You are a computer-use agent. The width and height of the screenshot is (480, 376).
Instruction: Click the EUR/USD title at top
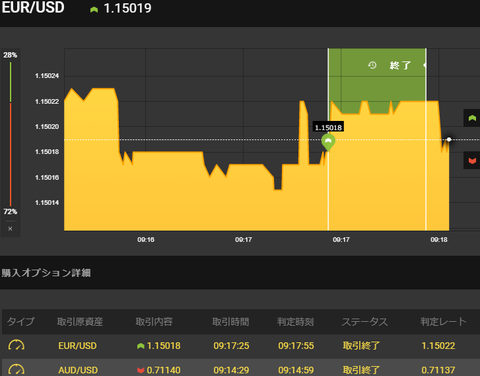(x=33, y=7)
